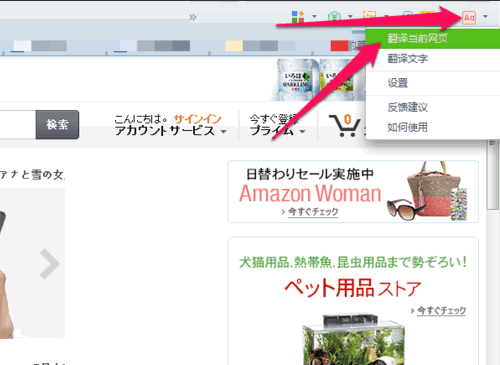Viewport: 500px width, 365px height.
Task: Click the aquarium product image
Action: (x=353, y=339)
